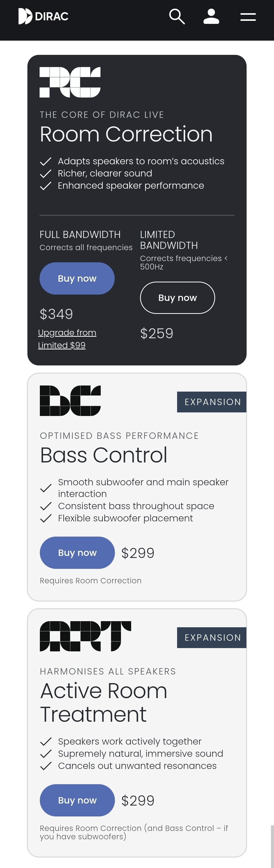Click the Active Room Treatment heading
This screenshot has height=868, width=274.
click(x=104, y=703)
